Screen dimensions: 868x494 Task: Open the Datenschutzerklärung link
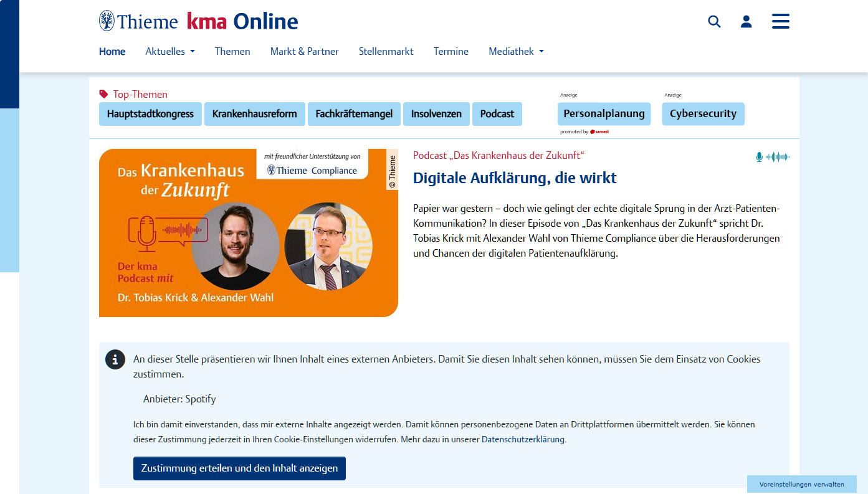coord(523,439)
